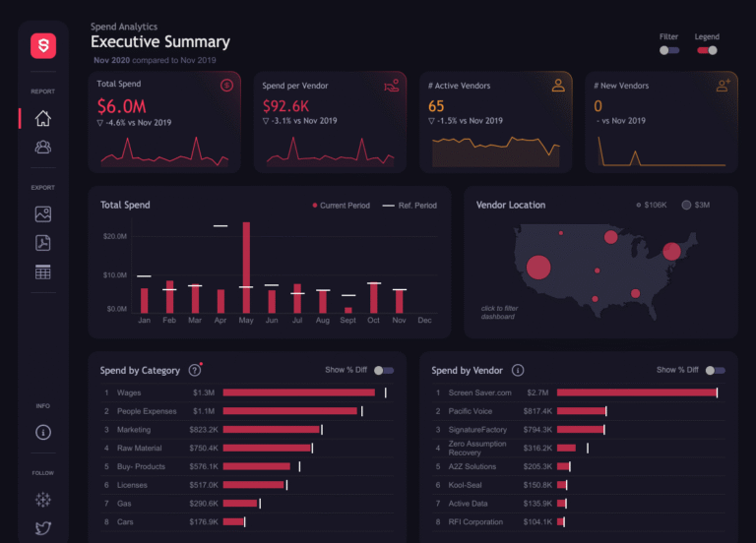Export dashboard as PDF icon

(x=43, y=243)
